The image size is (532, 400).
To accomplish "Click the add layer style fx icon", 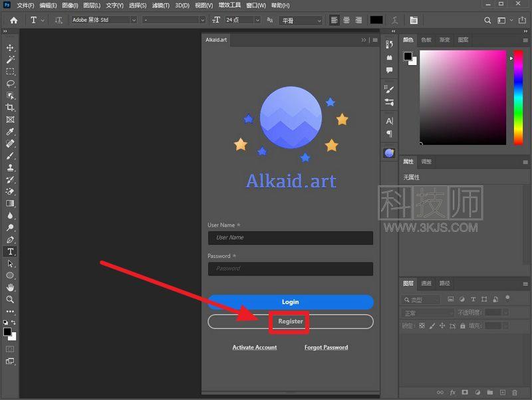I will (x=452, y=393).
